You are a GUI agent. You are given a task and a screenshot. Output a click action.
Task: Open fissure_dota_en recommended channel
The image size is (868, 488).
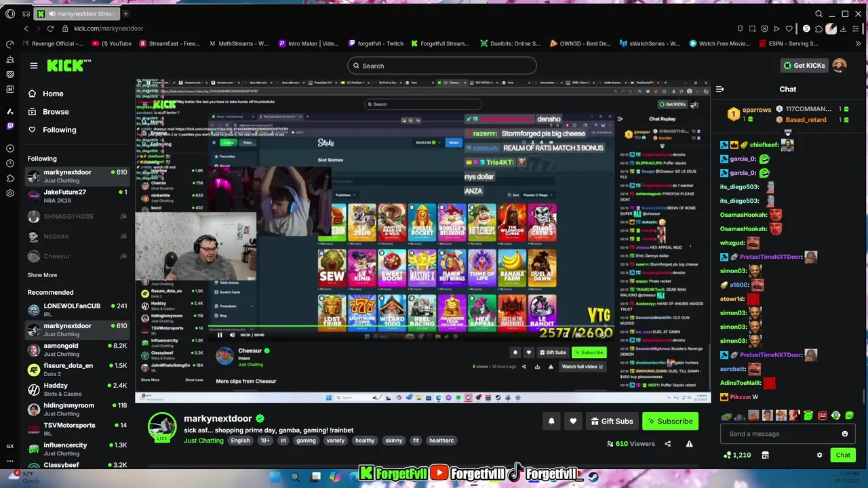77,369
